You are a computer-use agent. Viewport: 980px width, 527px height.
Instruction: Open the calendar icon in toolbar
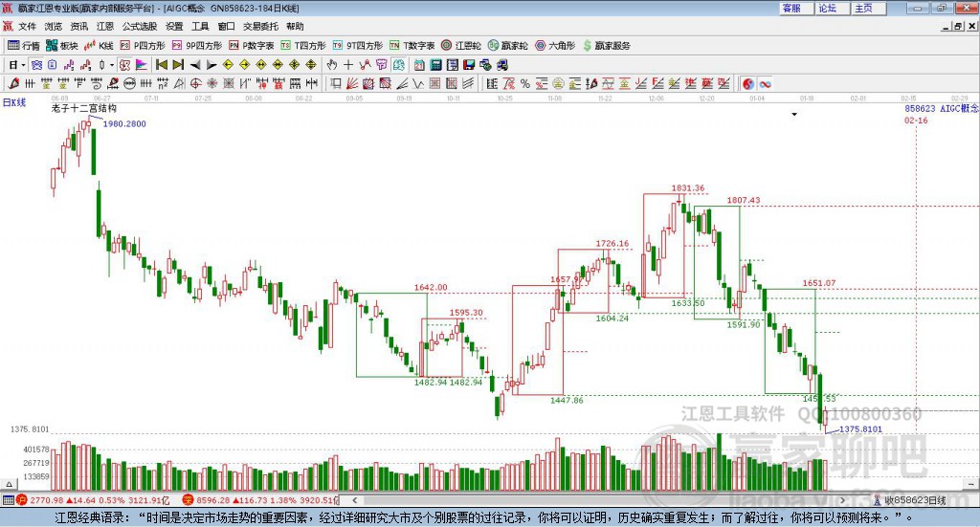419,65
